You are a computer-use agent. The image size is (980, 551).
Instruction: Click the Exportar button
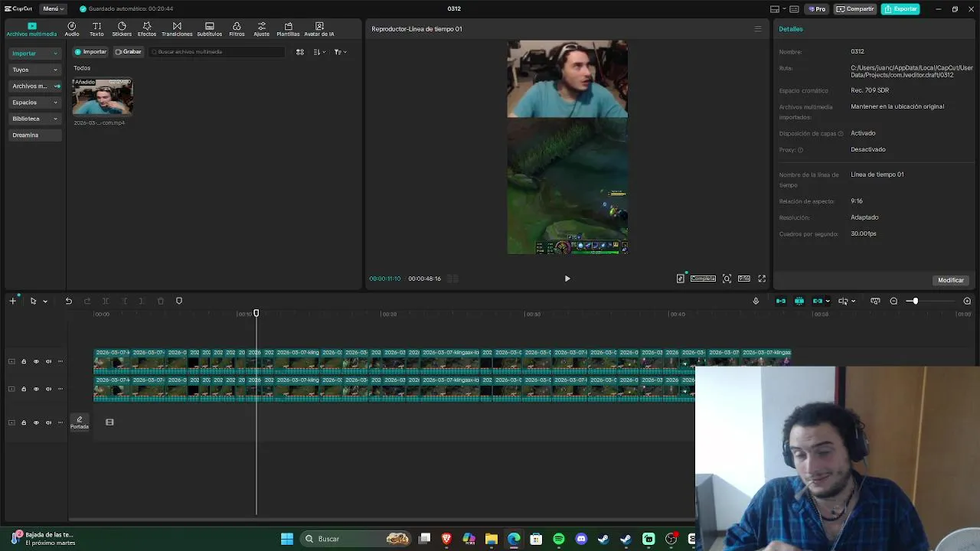click(x=900, y=9)
